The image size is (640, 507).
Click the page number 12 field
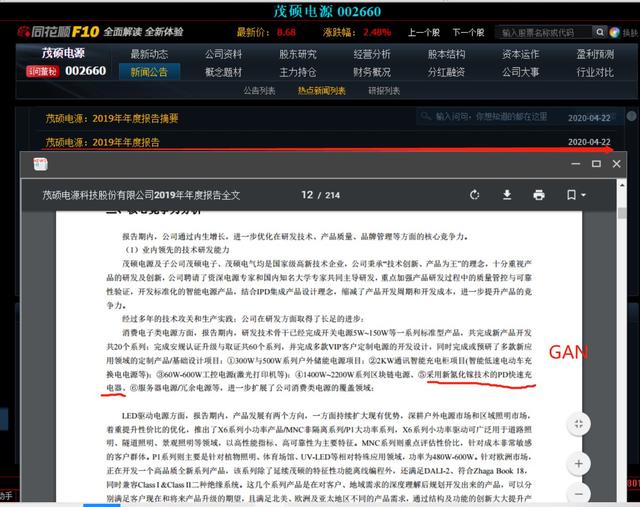point(307,195)
